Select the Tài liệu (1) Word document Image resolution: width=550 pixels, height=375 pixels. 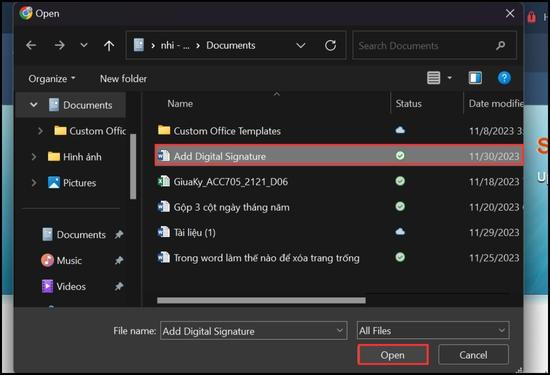click(x=339, y=232)
